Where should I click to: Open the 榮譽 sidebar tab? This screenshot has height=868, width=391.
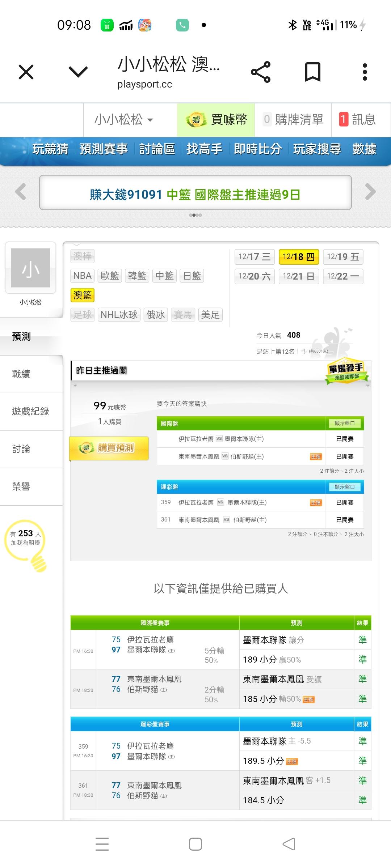31,487
